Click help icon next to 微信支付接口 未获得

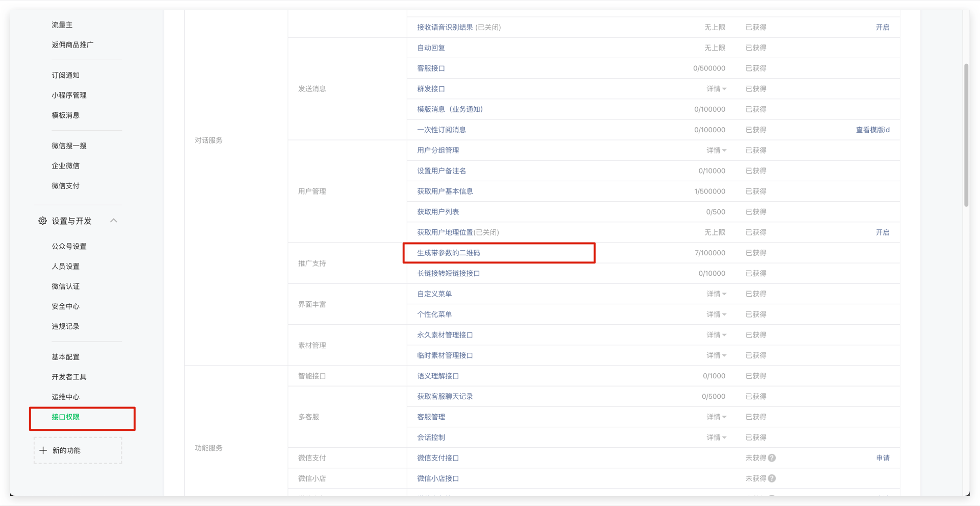point(772,458)
